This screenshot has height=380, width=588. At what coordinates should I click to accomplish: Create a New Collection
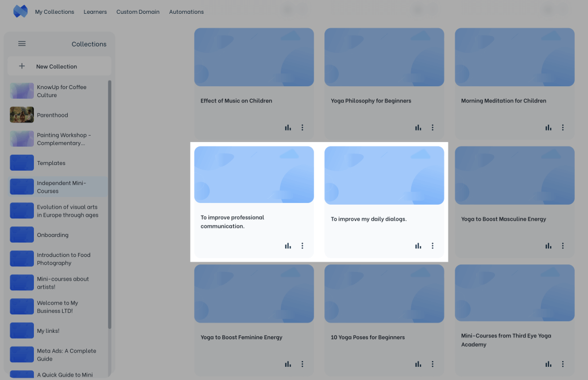pyautogui.click(x=56, y=67)
